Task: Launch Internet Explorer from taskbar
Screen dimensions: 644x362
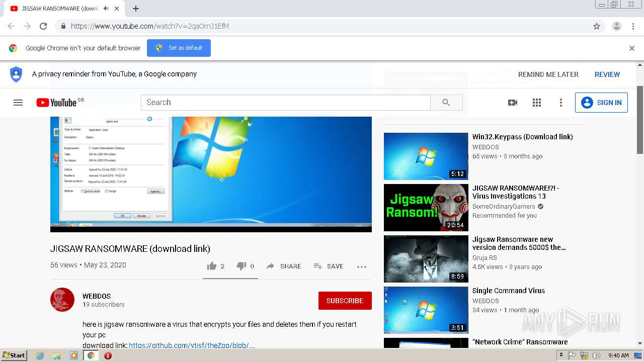Action: (x=40, y=355)
